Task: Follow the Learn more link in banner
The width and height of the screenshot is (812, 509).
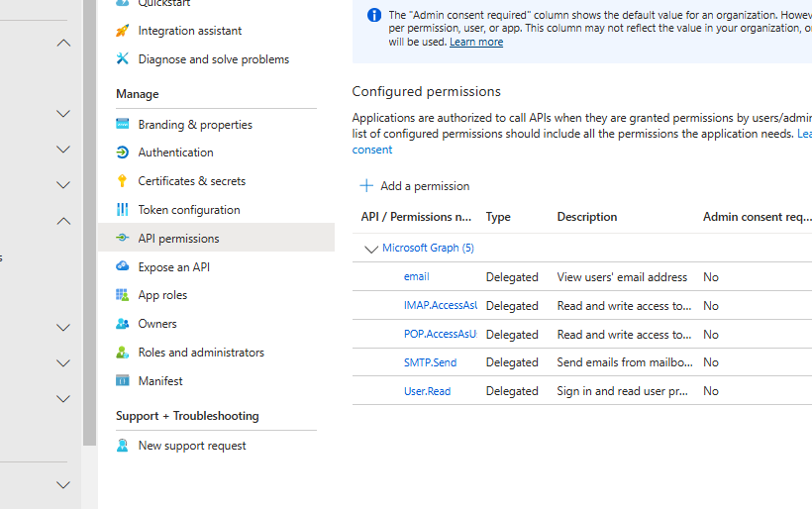Action: [x=476, y=42]
